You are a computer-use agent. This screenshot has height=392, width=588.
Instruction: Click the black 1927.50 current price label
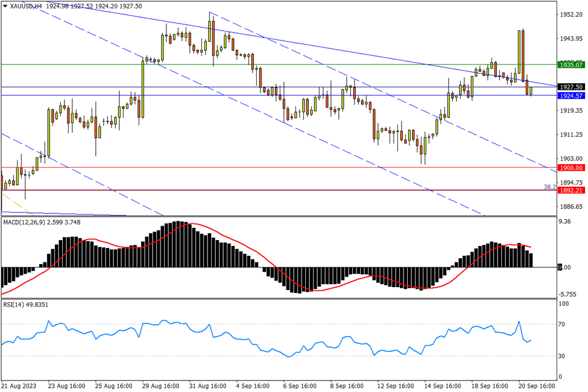click(x=571, y=87)
